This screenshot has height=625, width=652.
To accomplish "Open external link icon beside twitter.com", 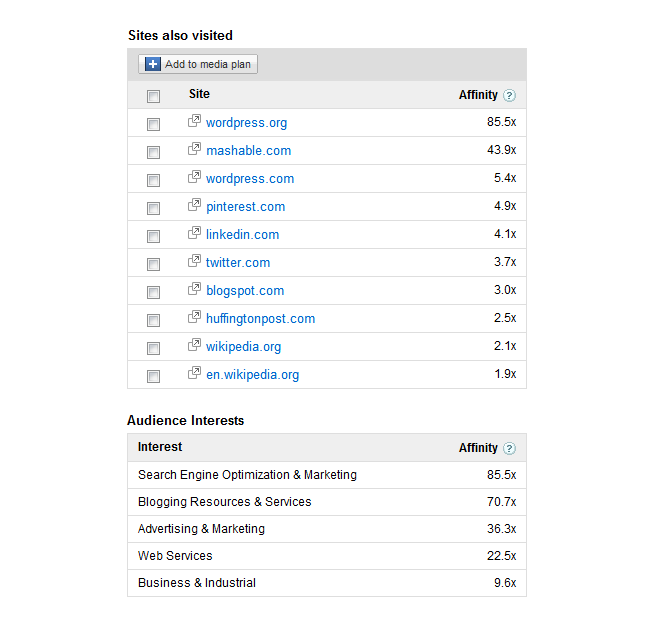I will point(194,260).
